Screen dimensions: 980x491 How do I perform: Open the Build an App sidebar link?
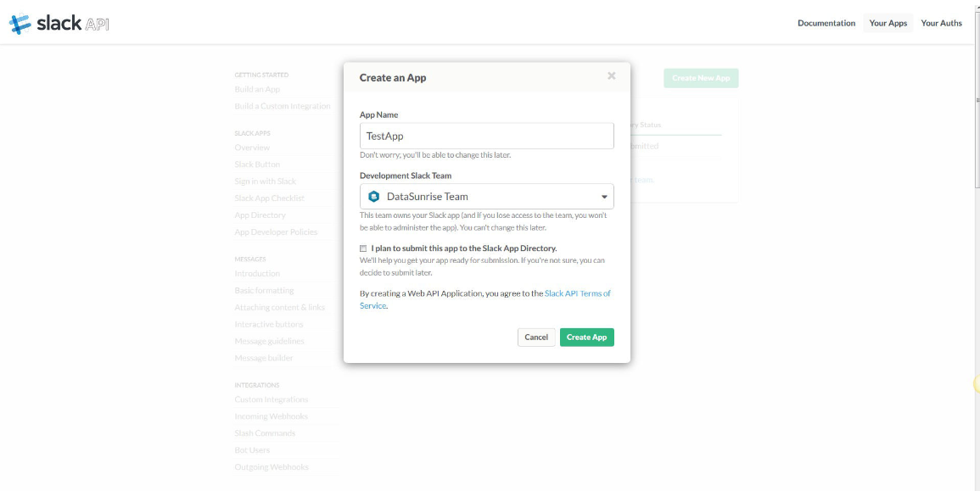257,89
